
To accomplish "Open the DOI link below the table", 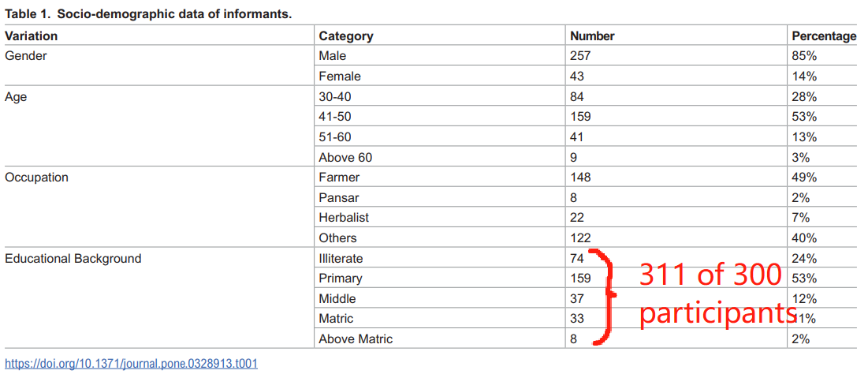I will 131,364.
